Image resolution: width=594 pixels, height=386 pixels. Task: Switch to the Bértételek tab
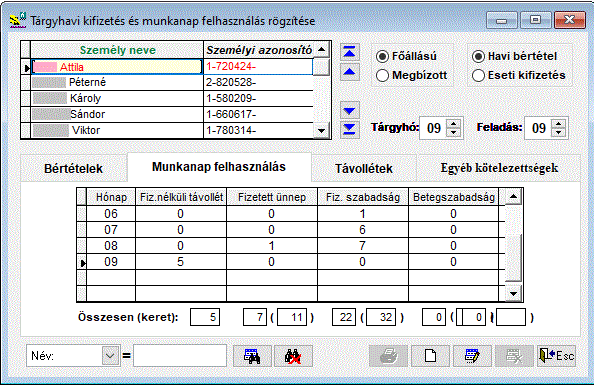pos(73,169)
